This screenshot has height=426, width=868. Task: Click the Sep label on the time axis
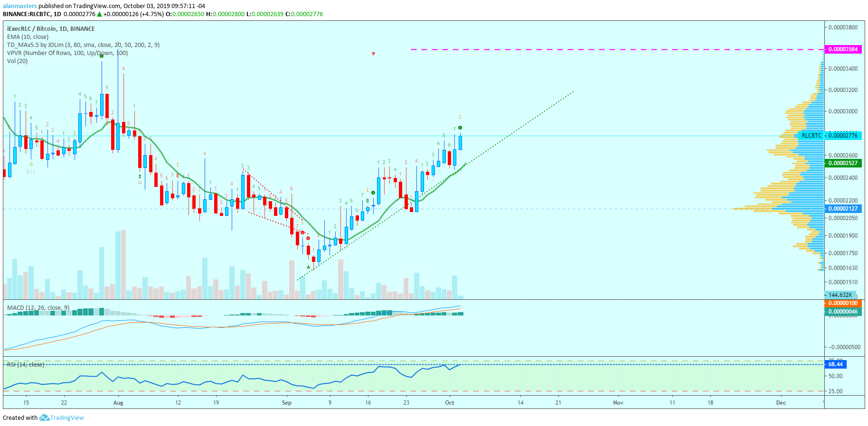click(x=287, y=403)
